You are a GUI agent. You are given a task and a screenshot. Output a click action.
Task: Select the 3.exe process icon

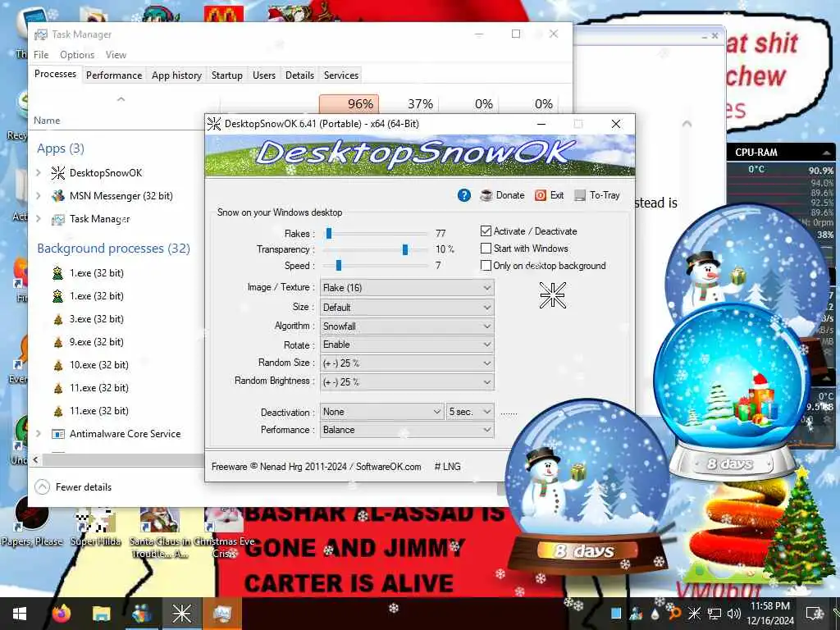(58, 319)
